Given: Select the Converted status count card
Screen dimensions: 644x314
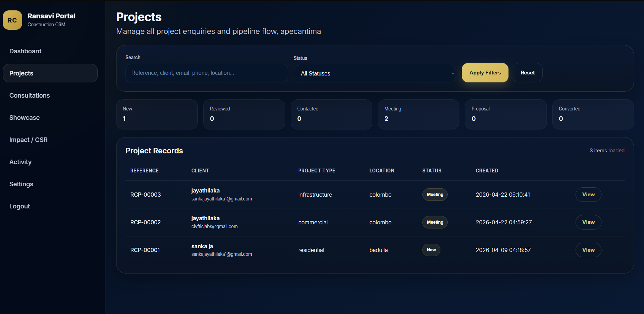Looking at the screenshot, I should 593,115.
